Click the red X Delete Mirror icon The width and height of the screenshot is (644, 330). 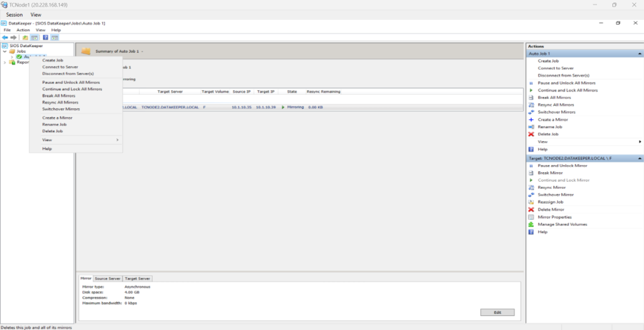tap(531, 209)
